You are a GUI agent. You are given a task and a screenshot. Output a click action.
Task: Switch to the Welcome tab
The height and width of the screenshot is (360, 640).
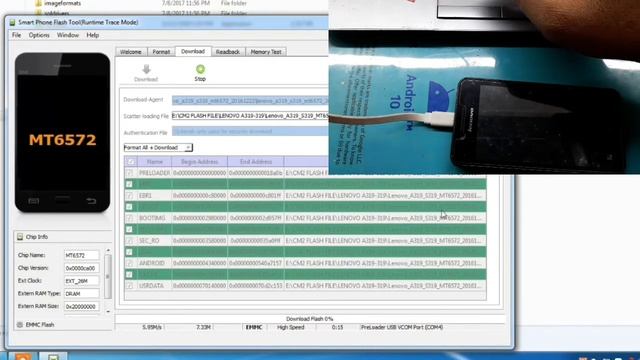click(131, 52)
